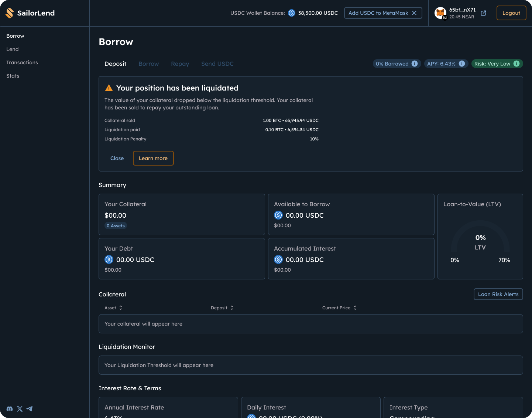
Task: Click the Learn more button
Action: pyautogui.click(x=153, y=158)
